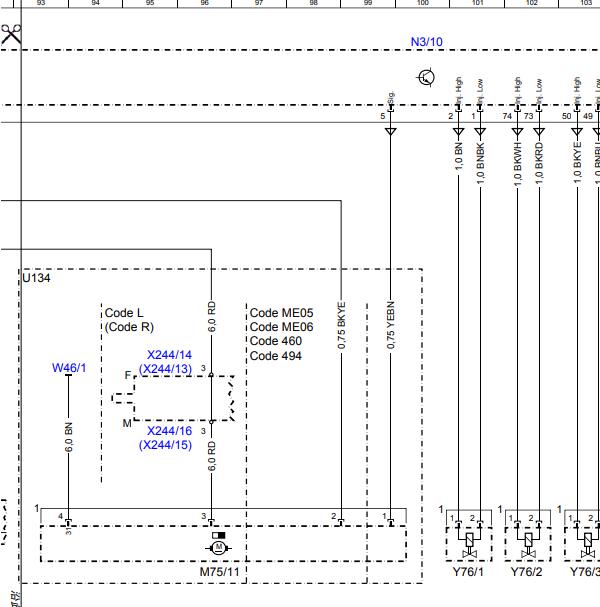The width and height of the screenshot is (600, 607).
Task: Click the Y76/2 component label
Action: pyautogui.click(x=526, y=572)
